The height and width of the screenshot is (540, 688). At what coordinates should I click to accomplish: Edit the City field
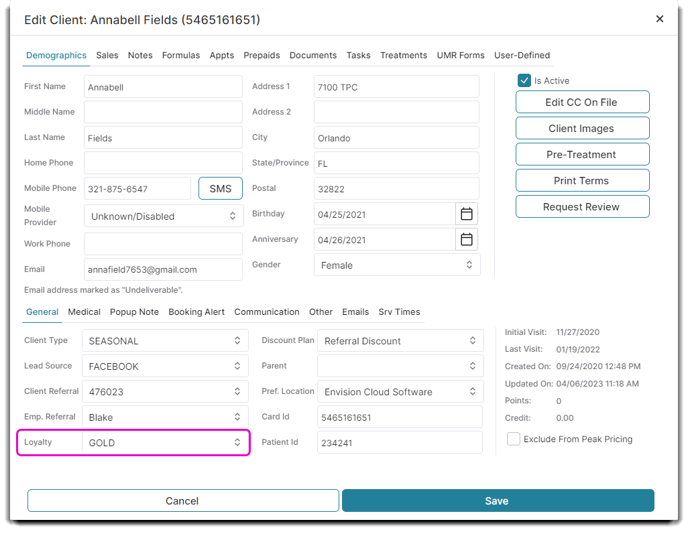click(x=397, y=138)
